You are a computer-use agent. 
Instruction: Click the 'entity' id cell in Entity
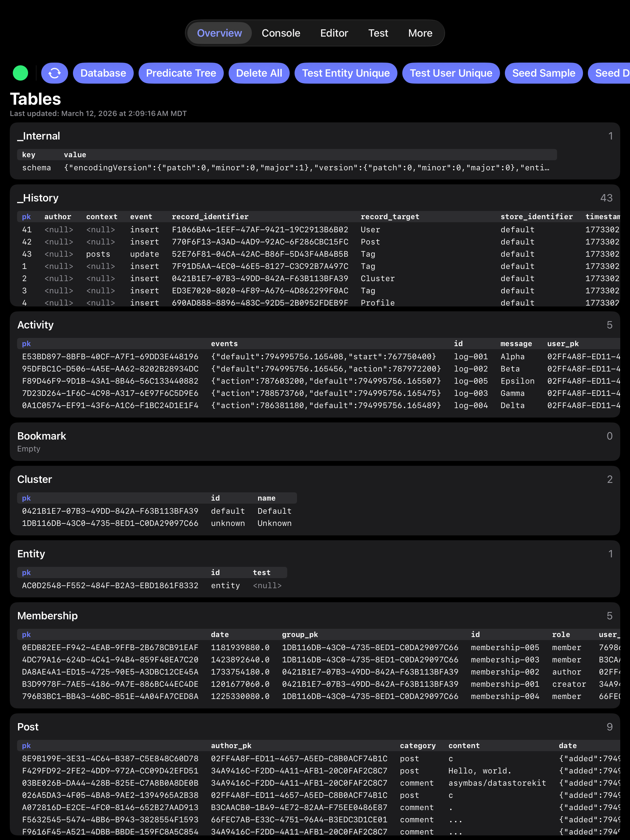pos(226,585)
